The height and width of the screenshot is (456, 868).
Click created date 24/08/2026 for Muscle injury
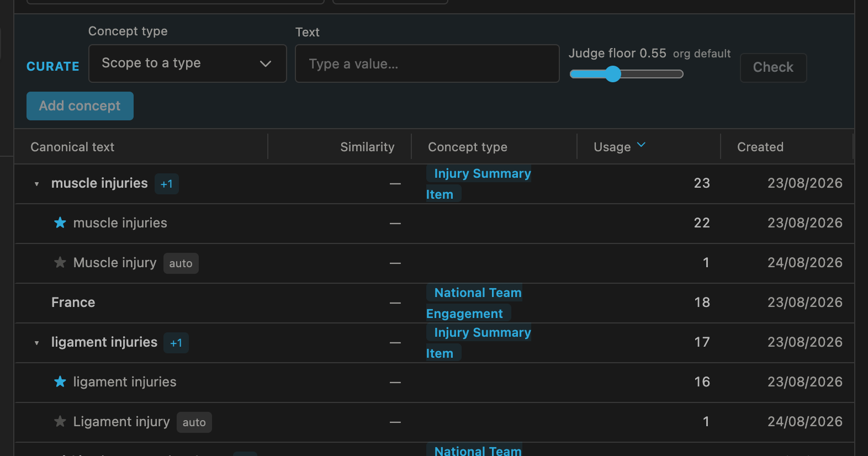(x=805, y=263)
